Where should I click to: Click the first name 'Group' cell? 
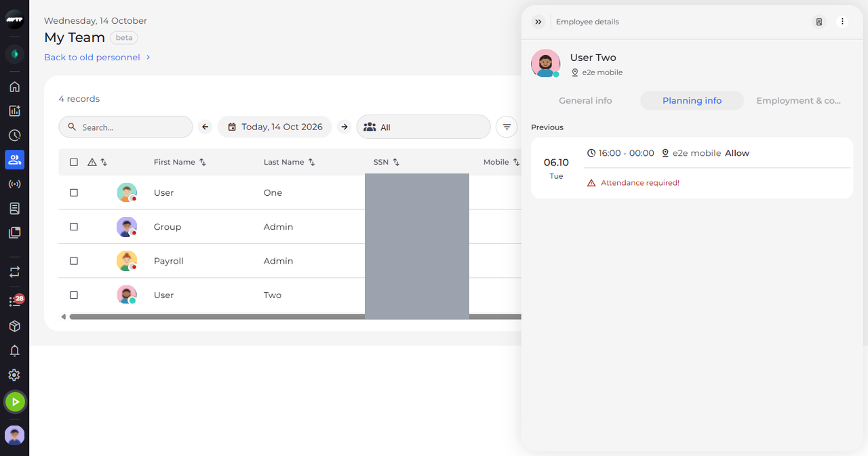(x=167, y=227)
